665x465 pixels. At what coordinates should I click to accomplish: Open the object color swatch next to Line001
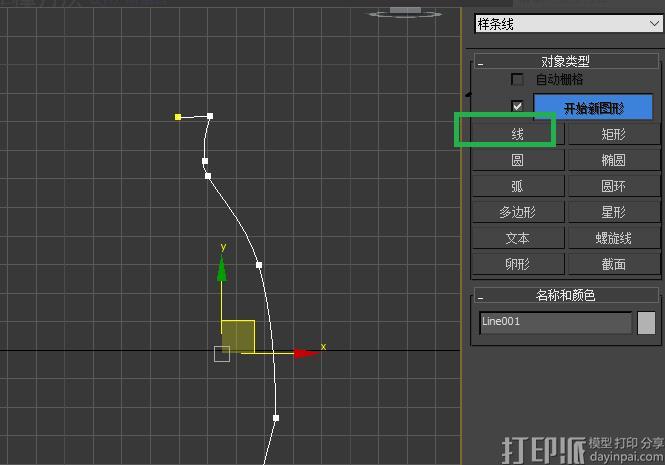(647, 322)
